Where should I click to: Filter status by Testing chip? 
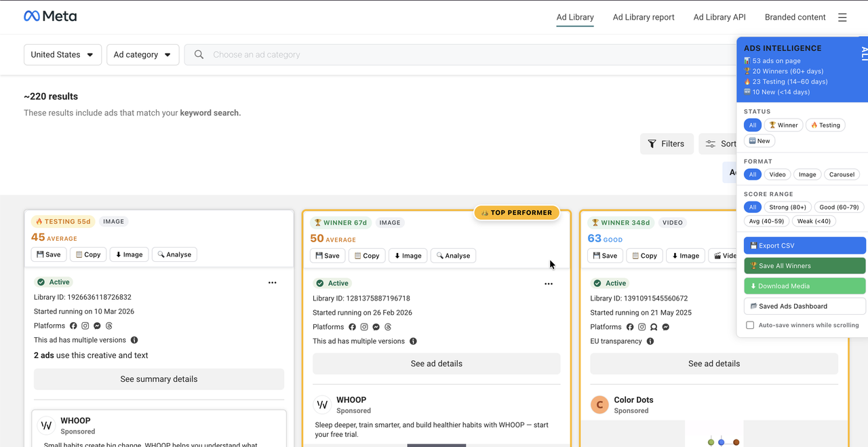tap(825, 125)
